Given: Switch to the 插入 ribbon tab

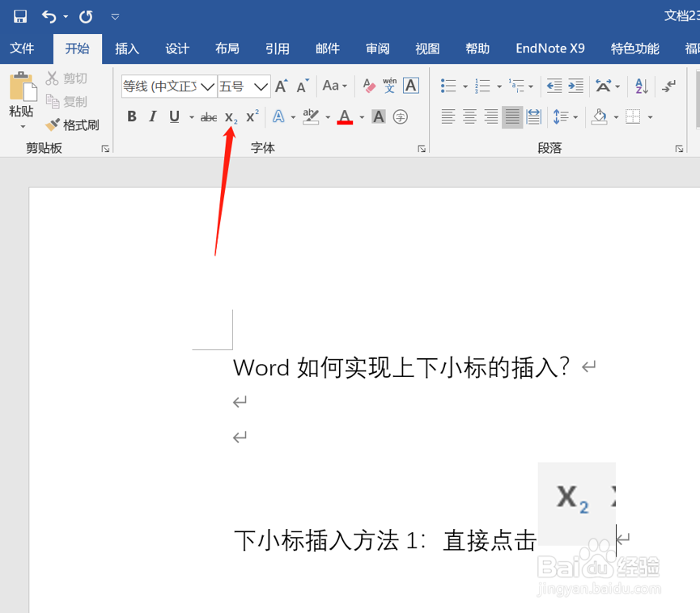Looking at the screenshot, I should 126,48.
